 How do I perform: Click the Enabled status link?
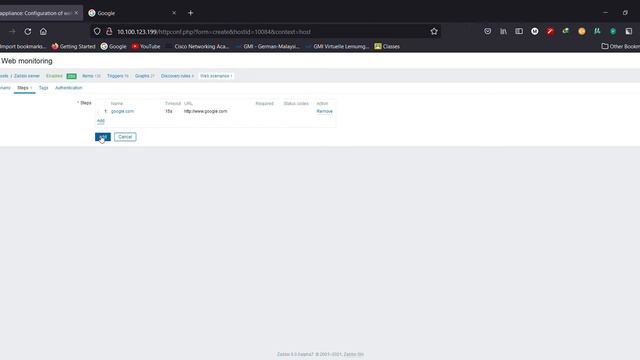tap(54, 76)
